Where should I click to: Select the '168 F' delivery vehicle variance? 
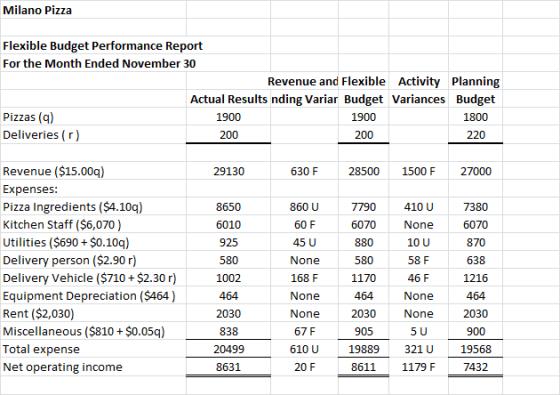click(x=304, y=278)
